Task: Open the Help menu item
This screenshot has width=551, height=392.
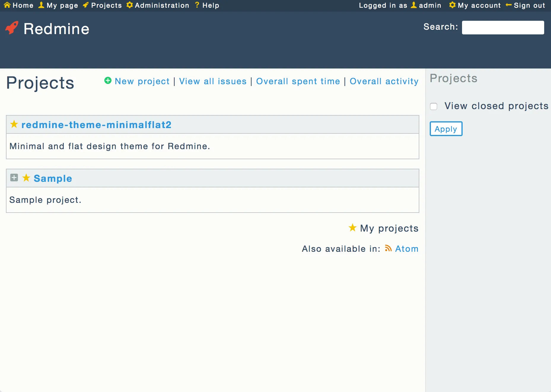Action: 211,5
